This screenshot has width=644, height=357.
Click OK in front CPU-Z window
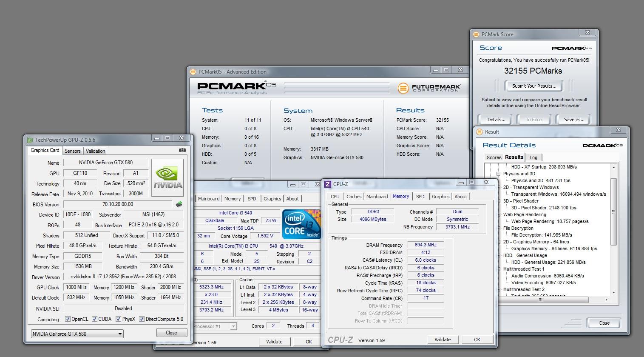(x=477, y=340)
